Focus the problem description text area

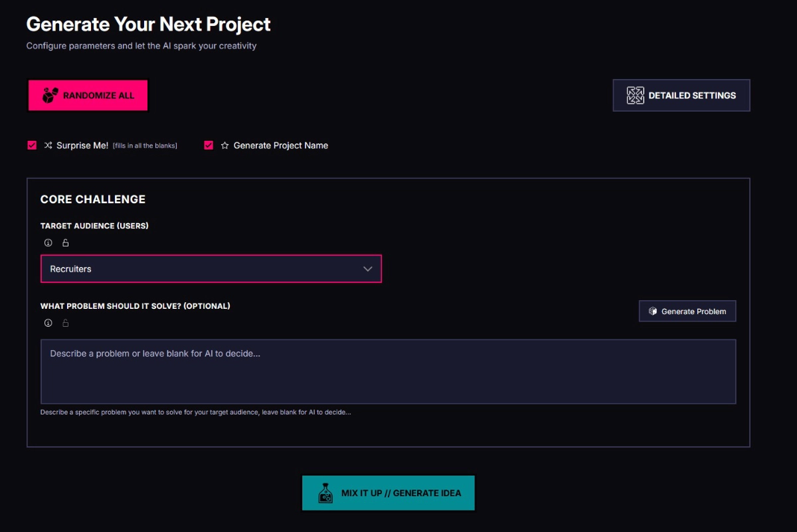click(388, 371)
